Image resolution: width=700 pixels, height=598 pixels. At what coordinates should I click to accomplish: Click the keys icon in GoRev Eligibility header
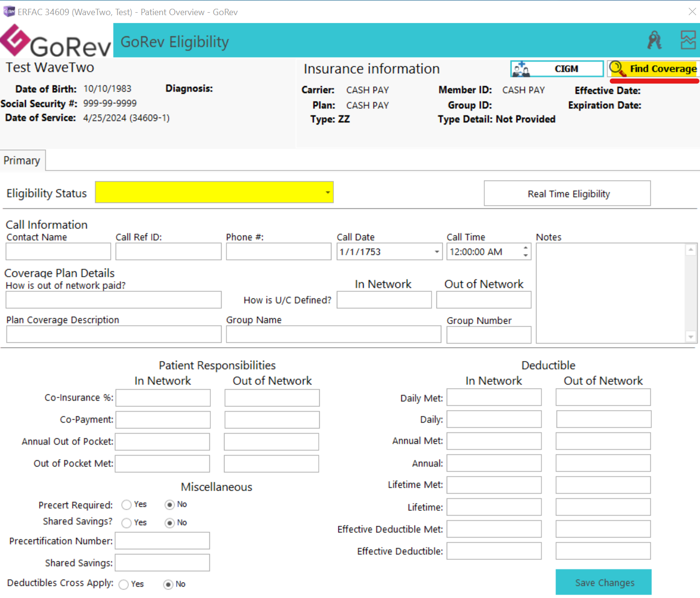click(x=655, y=41)
